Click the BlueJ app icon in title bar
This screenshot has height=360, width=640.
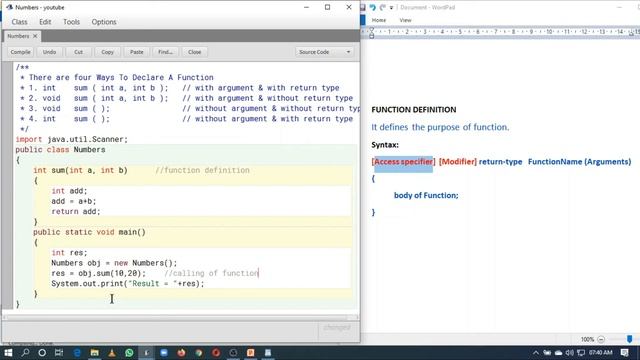(x=9, y=7)
